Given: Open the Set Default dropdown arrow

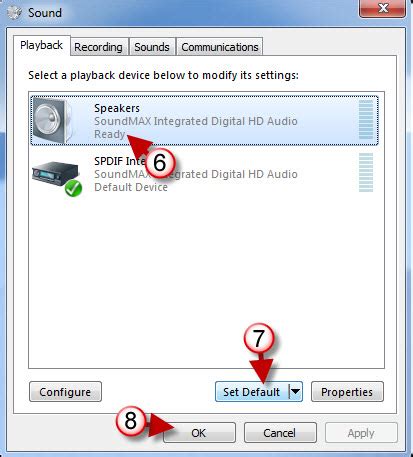Looking at the screenshot, I should (x=296, y=391).
